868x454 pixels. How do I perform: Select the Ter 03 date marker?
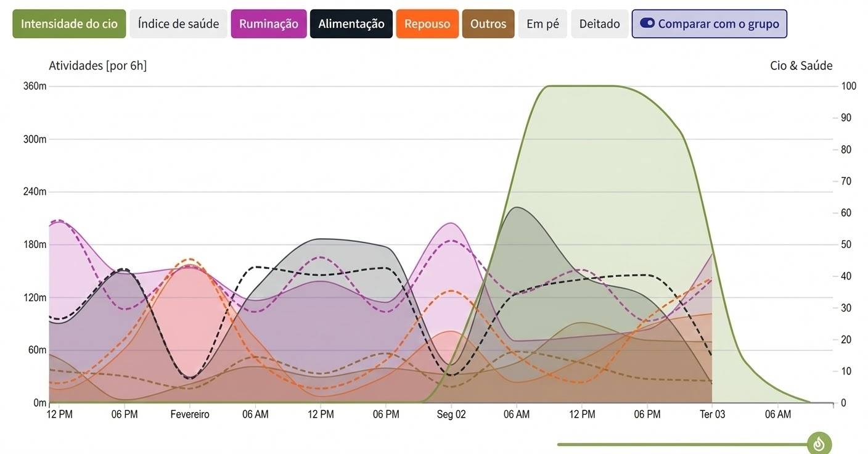pyautogui.click(x=713, y=415)
